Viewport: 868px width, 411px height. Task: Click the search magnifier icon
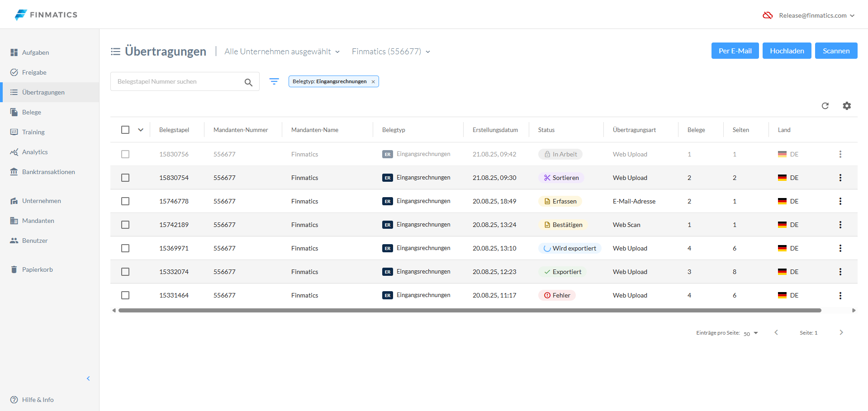(248, 82)
